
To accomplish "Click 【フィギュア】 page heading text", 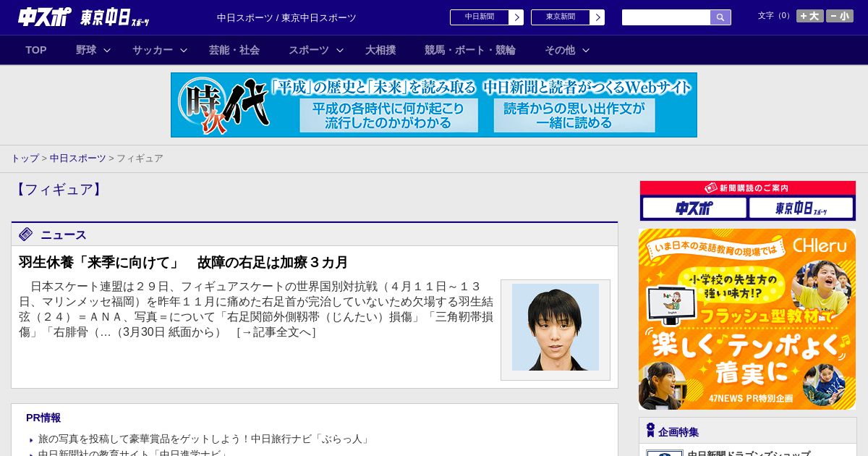I will [58, 190].
